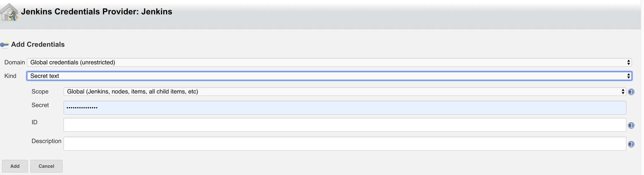The image size is (644, 175).
Task: Focus the Secret password field
Action: [x=345, y=108]
